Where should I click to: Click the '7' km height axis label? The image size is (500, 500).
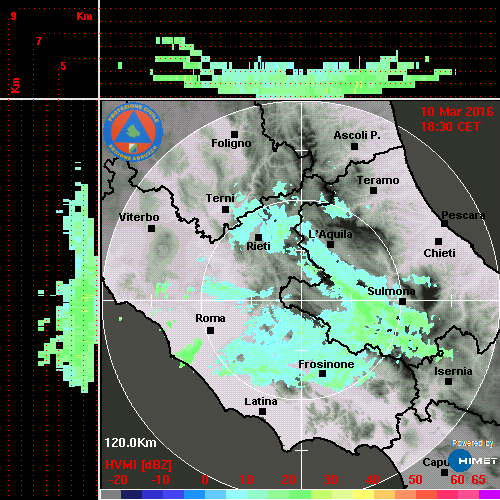tap(39, 41)
